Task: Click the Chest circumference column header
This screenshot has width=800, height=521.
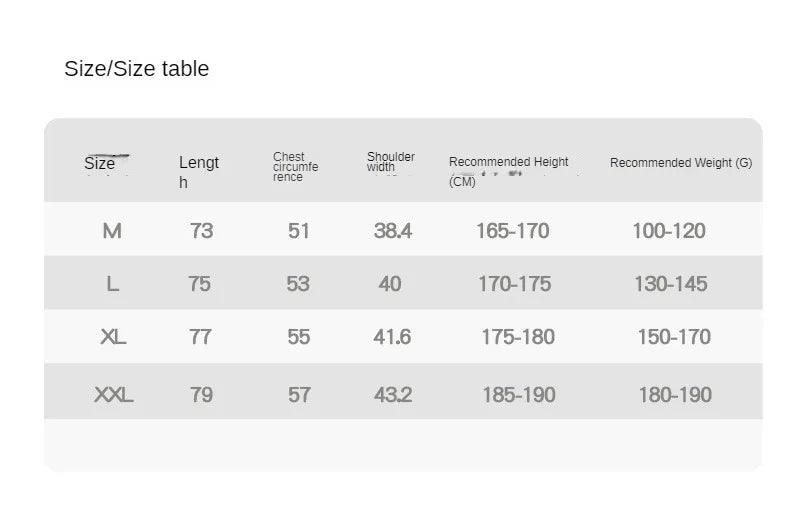Action: click(295, 167)
